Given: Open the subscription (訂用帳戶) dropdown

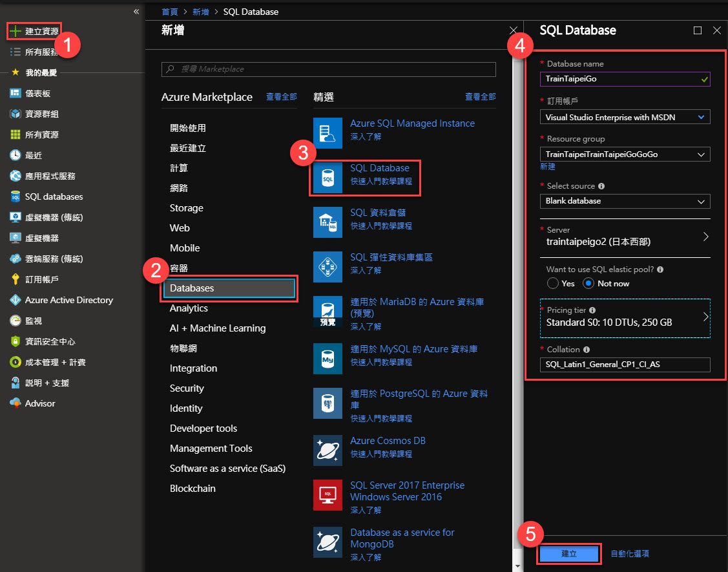Looking at the screenshot, I should 625,117.
